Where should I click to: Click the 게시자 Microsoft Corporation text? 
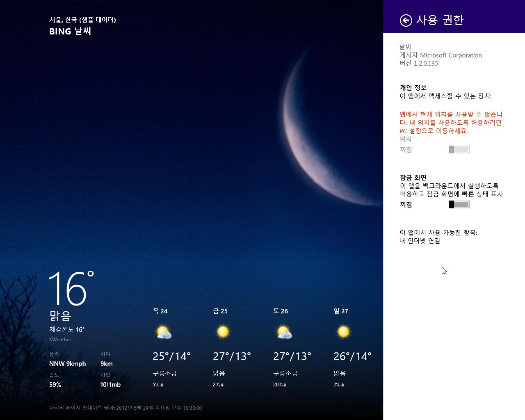pyautogui.click(x=441, y=55)
